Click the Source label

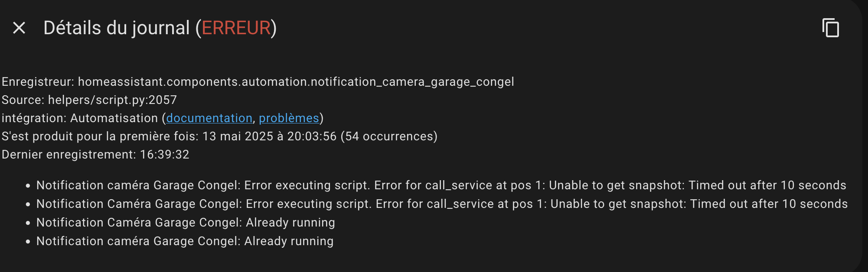pos(23,100)
